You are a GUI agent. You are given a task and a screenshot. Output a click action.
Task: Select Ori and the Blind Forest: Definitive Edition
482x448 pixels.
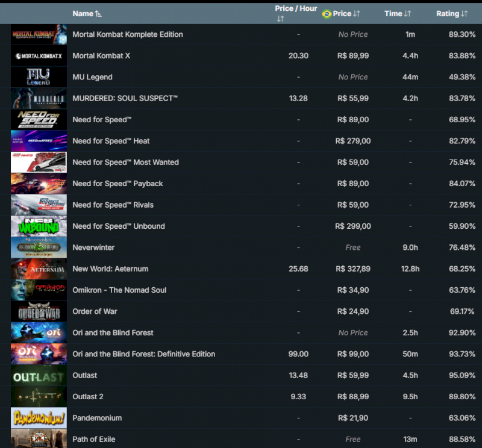143,354
